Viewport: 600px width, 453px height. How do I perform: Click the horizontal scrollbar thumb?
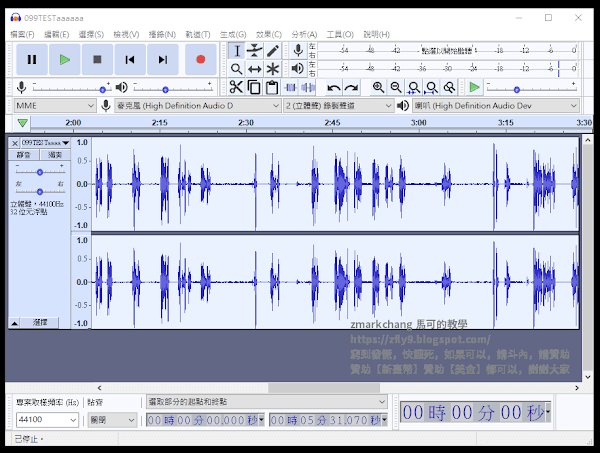click(324, 388)
